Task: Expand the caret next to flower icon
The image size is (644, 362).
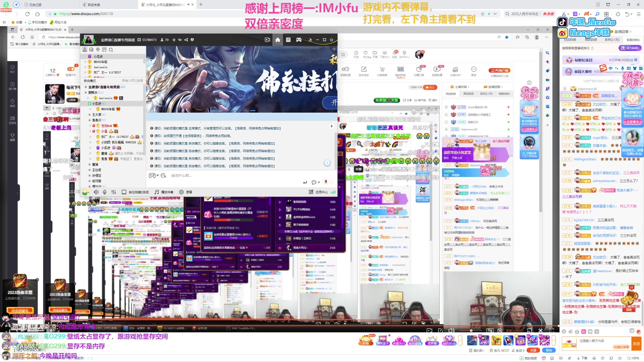Action: (332, 182)
